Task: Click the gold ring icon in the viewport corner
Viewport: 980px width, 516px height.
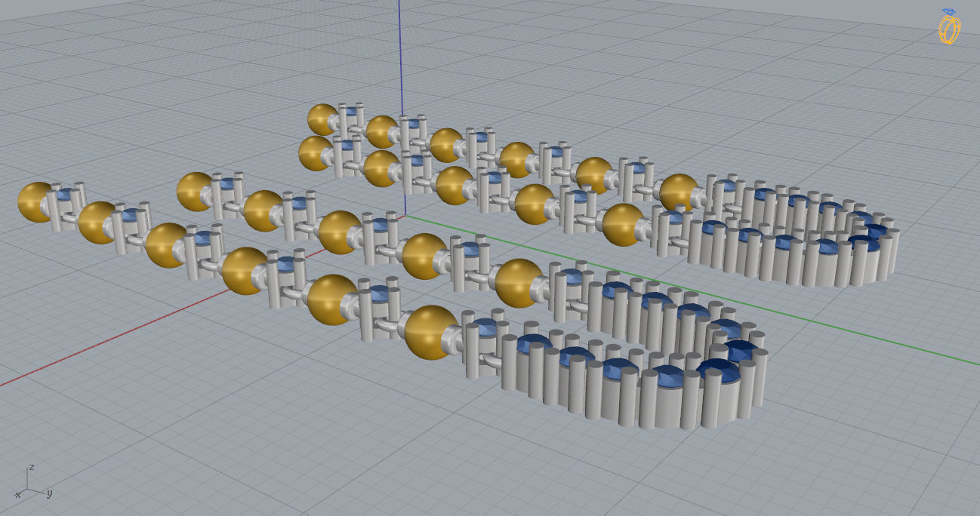Action: (949, 26)
